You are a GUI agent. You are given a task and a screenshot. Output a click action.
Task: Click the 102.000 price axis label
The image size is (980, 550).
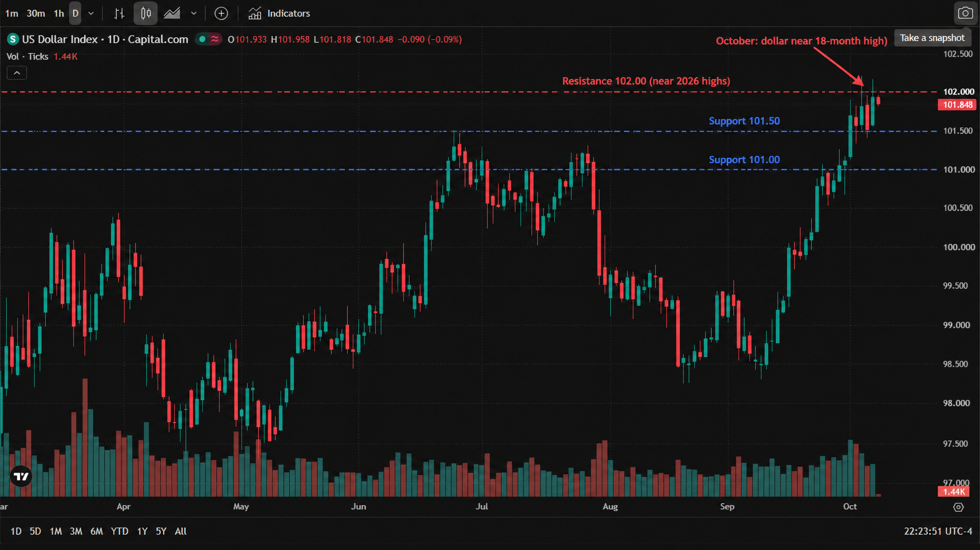click(958, 92)
